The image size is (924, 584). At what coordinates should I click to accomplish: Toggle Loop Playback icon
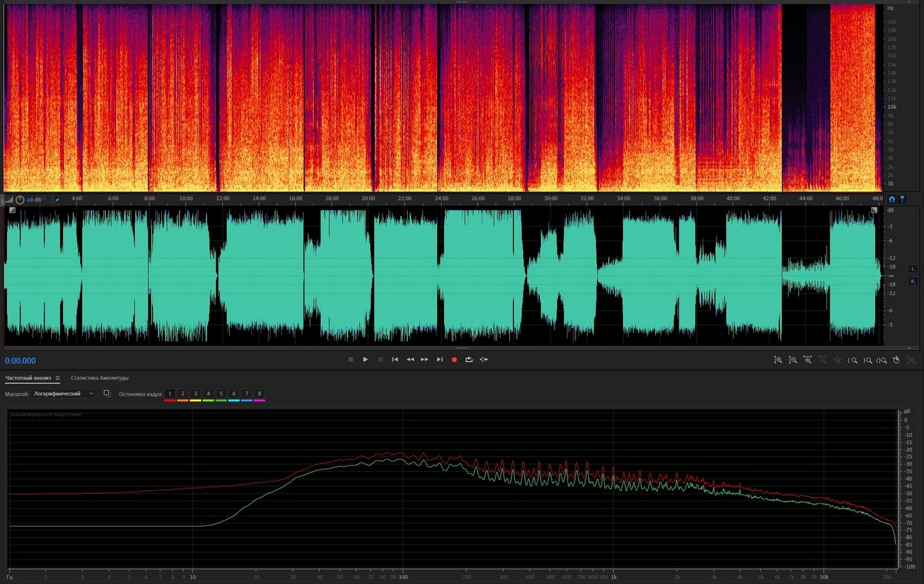[x=469, y=359]
